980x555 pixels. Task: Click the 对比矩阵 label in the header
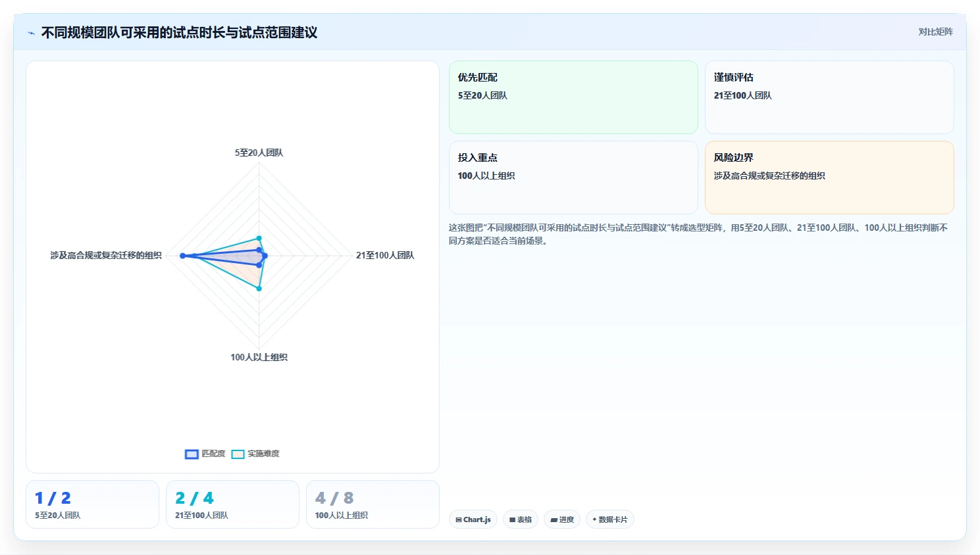click(x=935, y=32)
